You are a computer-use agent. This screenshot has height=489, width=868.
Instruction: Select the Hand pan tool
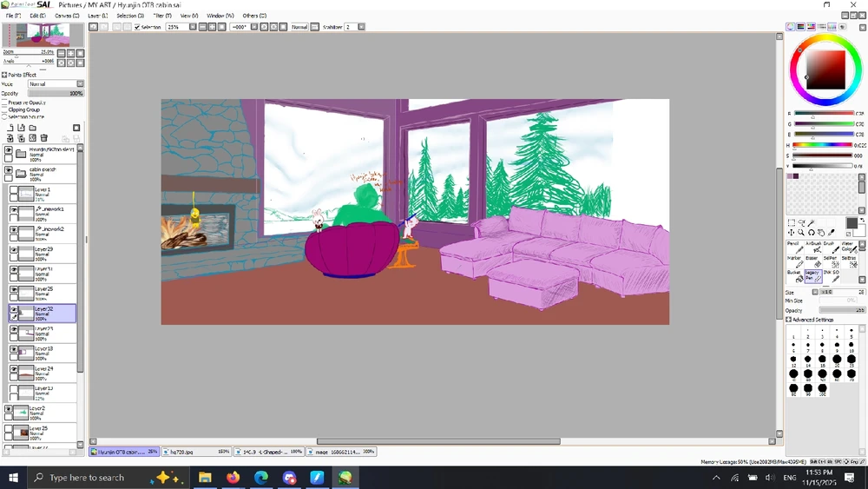821,233
